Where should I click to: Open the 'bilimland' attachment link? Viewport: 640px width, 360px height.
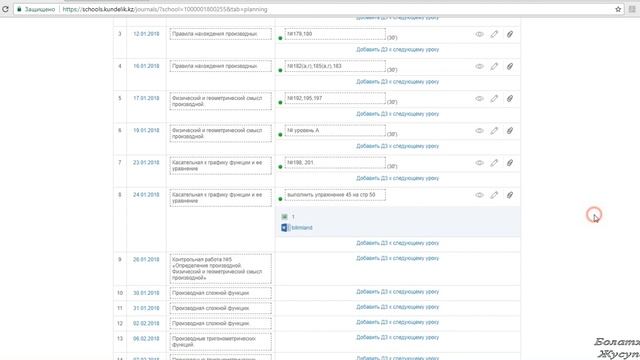tap(302, 228)
